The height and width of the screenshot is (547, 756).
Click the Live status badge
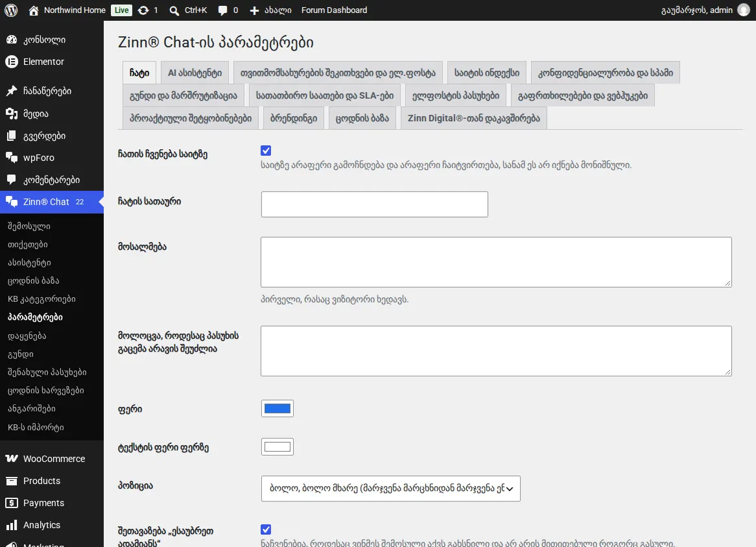click(121, 10)
